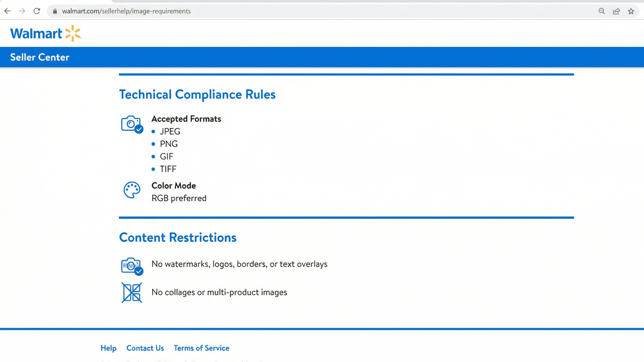Image resolution: width=644 pixels, height=362 pixels.
Task: Click the browser forward arrow
Action: (x=22, y=11)
